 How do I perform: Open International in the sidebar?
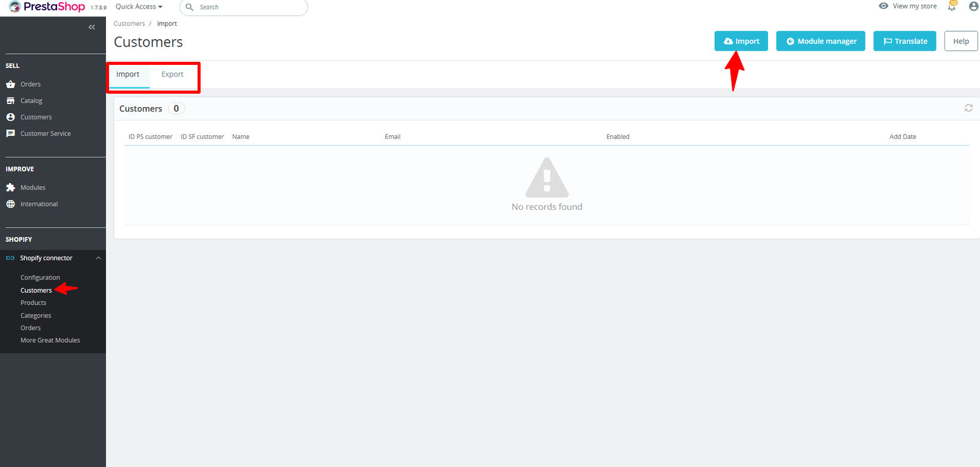coord(39,204)
